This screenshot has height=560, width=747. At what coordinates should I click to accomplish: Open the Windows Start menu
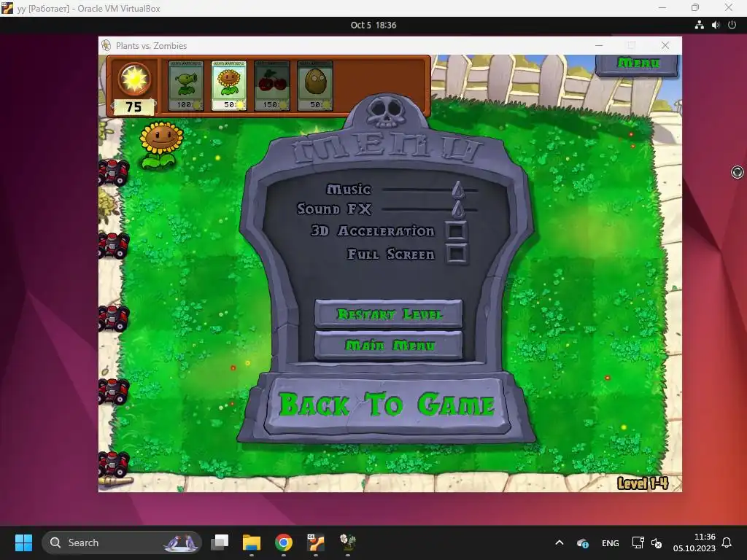coord(23,542)
